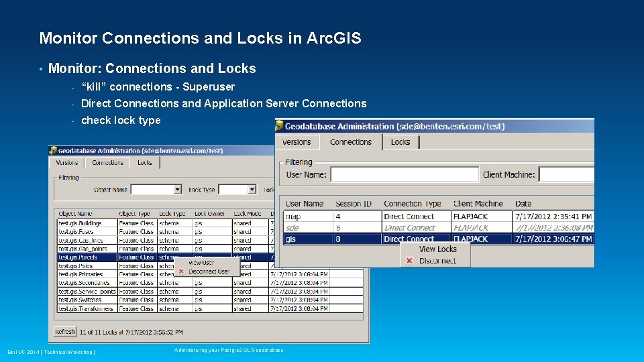
Task: Open the Versions tab in front window
Action: (297, 142)
